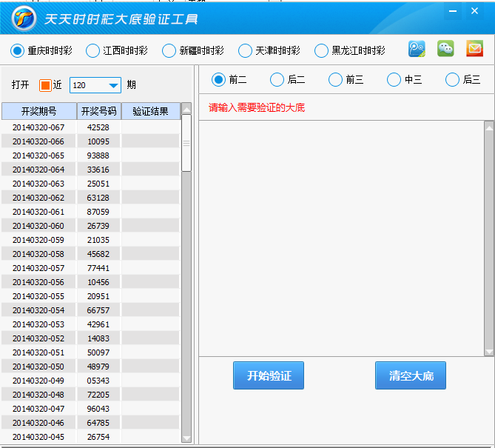
Task: Click the 清空大底 button
Action: tap(411, 375)
